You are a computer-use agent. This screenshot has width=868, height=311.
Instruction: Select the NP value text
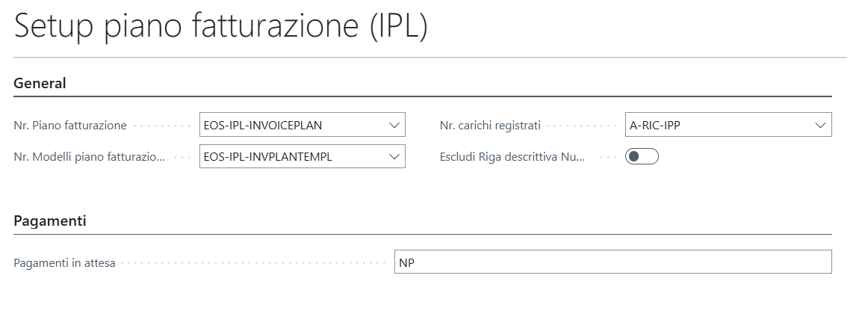[x=407, y=262]
